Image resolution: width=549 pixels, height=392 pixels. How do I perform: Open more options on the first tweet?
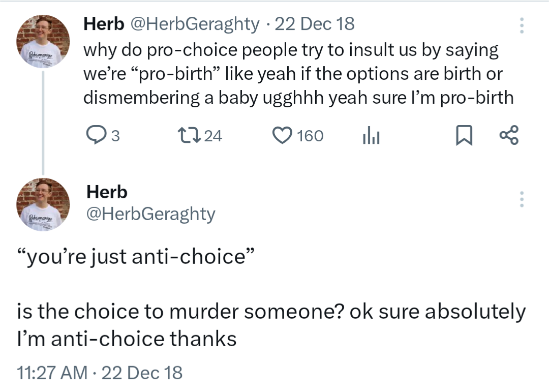(521, 25)
